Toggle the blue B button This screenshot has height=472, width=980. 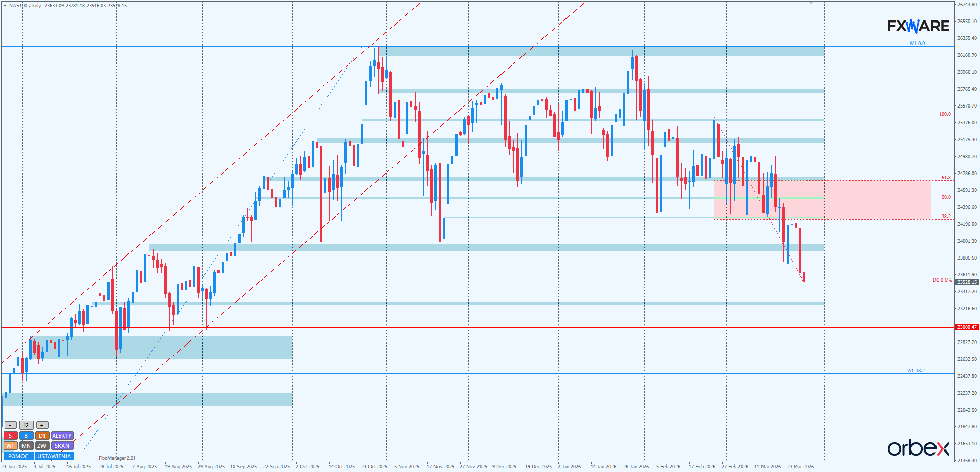point(26,436)
